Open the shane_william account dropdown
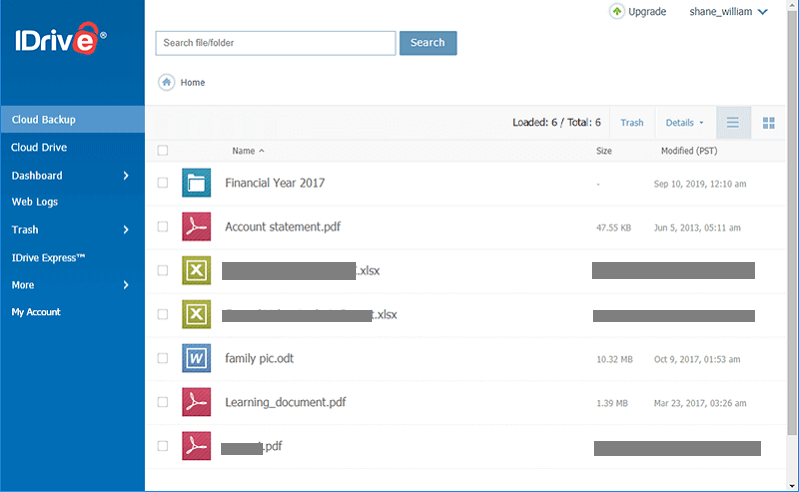Screen dimensions: 799x492 coord(728,12)
